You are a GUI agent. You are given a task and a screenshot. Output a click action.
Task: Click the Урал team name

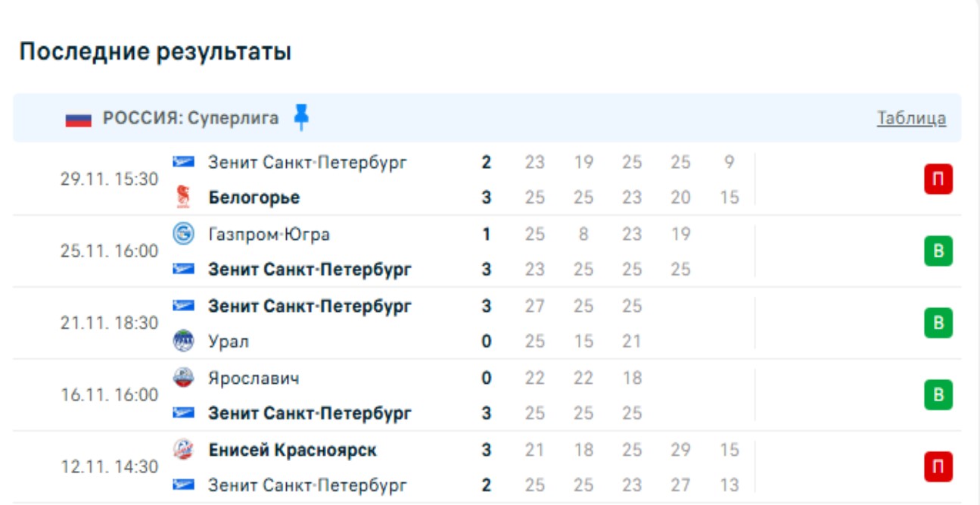pyautogui.click(x=229, y=341)
